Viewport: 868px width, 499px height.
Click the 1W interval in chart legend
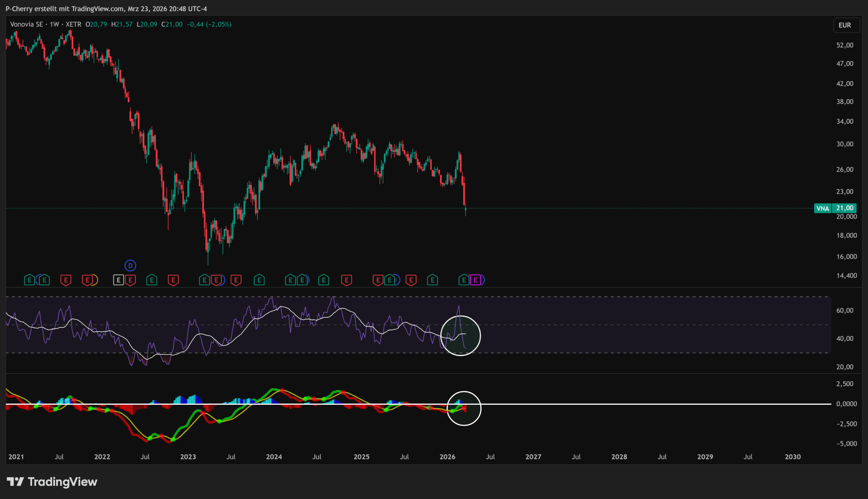55,24
